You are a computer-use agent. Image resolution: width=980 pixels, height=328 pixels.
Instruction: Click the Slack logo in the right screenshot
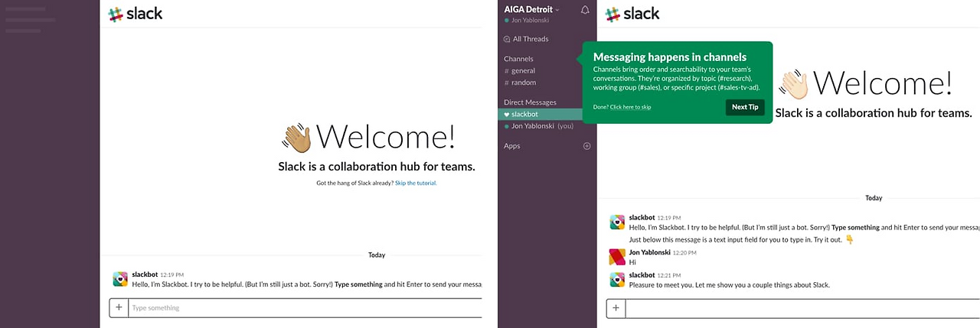tap(632, 14)
